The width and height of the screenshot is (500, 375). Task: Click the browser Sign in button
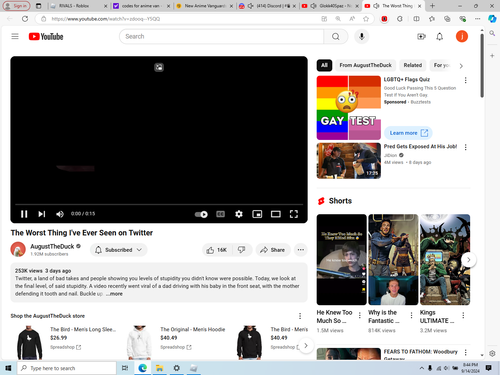click(16, 6)
